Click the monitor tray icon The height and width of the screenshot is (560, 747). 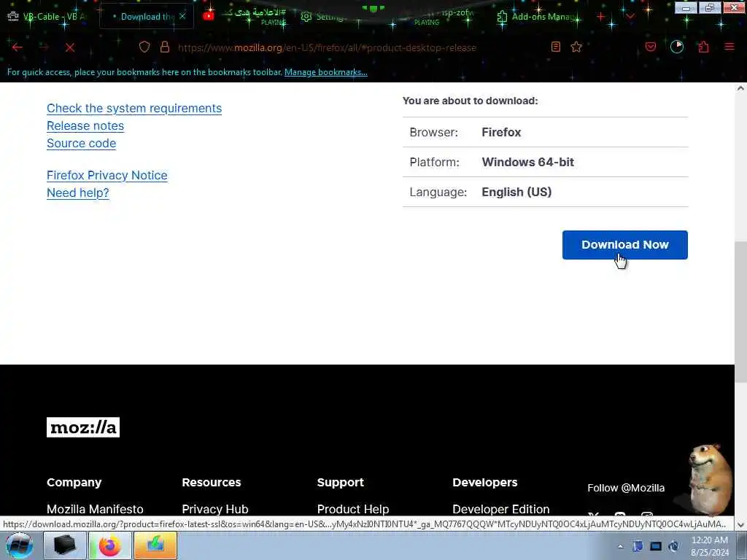coord(656,546)
